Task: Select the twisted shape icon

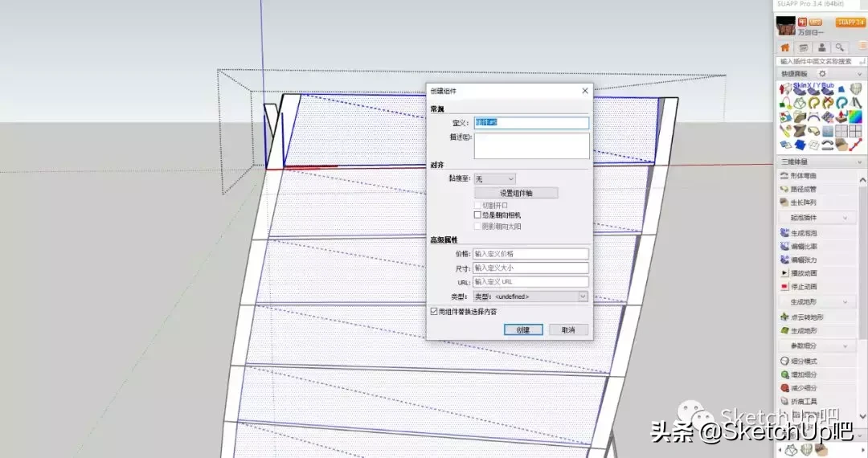Action: coord(800,131)
